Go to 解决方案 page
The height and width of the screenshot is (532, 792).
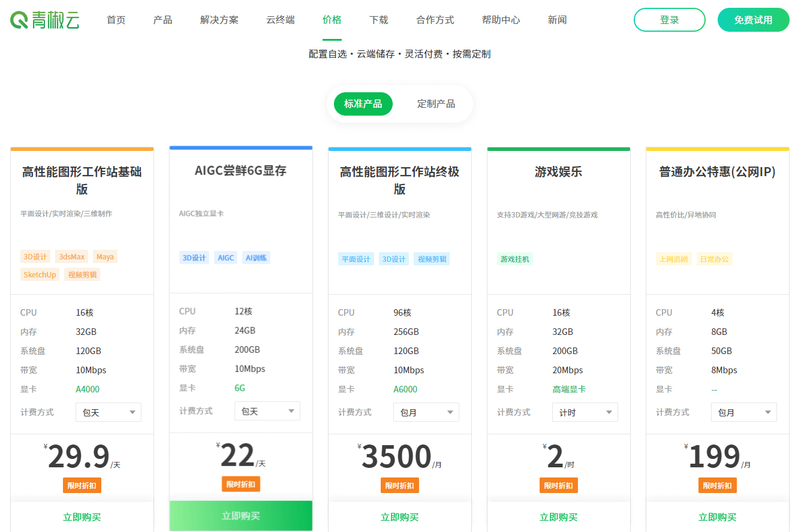[x=219, y=20]
